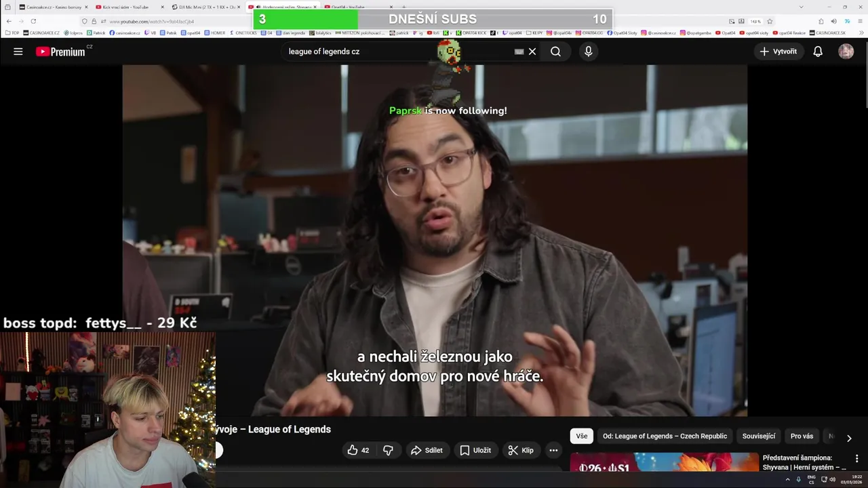Image resolution: width=868 pixels, height=488 pixels.
Task: Open the browser application menu
Action: click(859, 21)
